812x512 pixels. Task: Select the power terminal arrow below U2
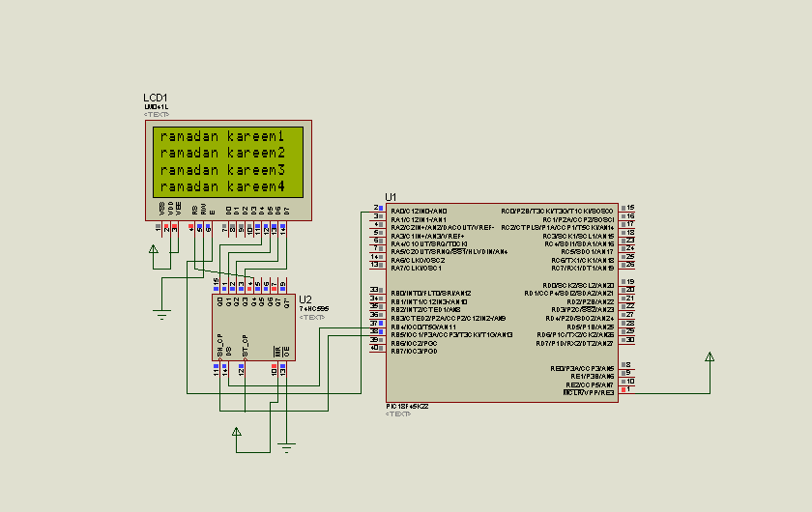pyautogui.click(x=236, y=432)
